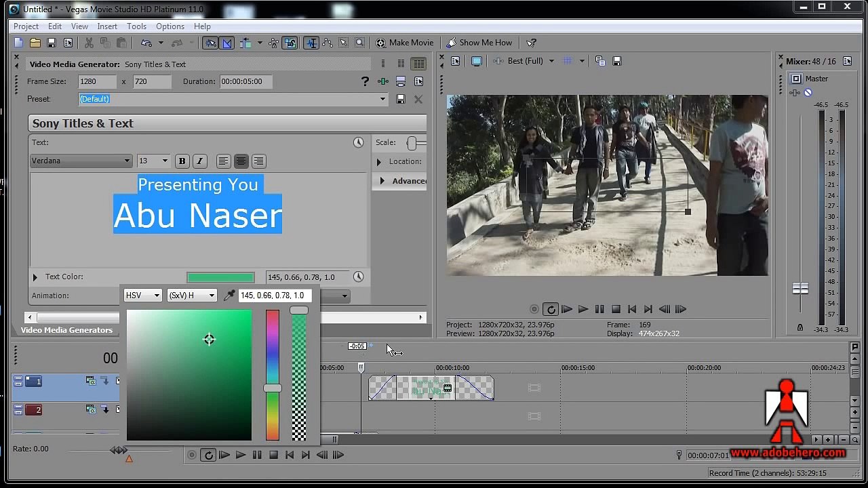Create a new project with toolbar icon
The height and width of the screenshot is (488, 868).
(x=18, y=43)
